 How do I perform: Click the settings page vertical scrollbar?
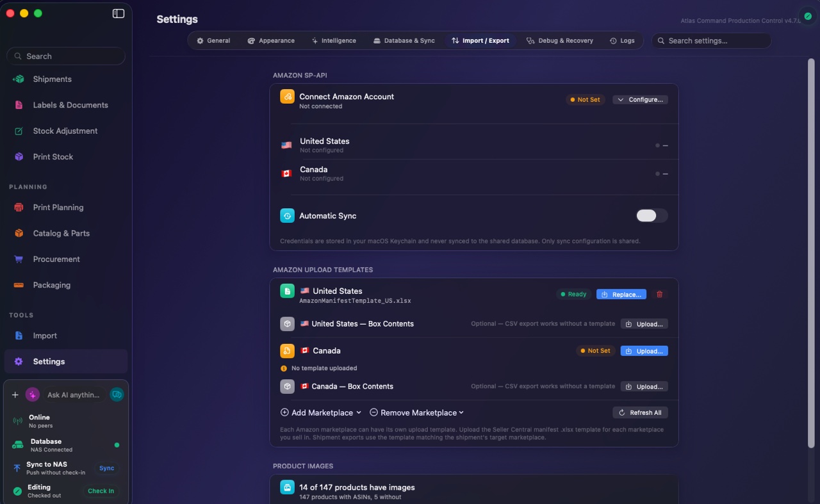coord(812,253)
